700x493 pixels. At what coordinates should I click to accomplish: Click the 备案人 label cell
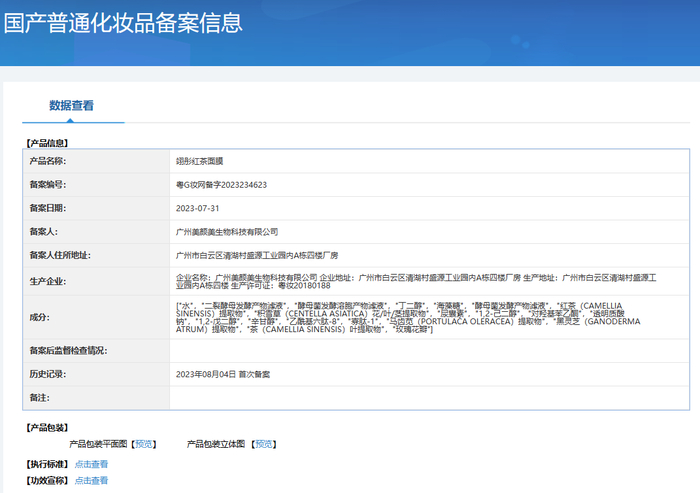[96, 232]
